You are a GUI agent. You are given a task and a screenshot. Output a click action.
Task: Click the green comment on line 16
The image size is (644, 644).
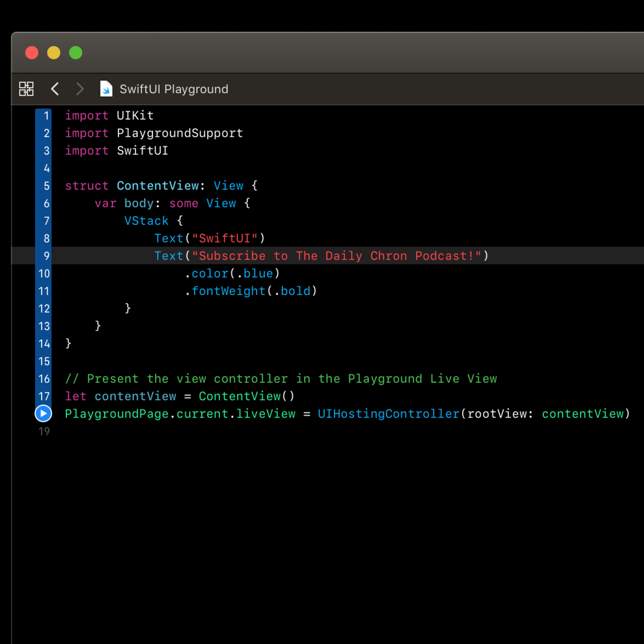coord(281,379)
